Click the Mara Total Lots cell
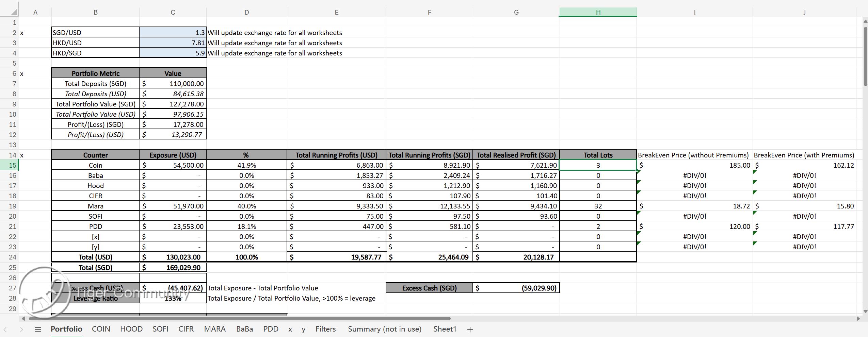Screen dimensions: 868x337 pos(597,206)
